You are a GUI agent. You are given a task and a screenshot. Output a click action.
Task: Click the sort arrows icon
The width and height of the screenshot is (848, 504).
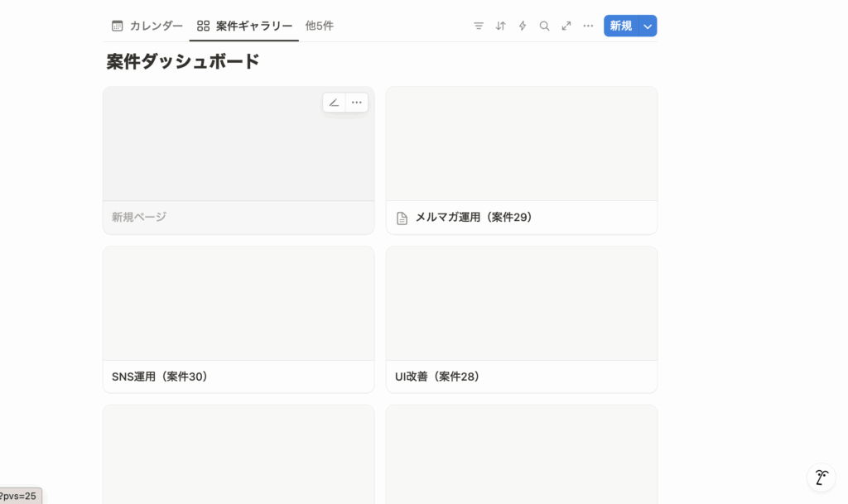tap(500, 26)
